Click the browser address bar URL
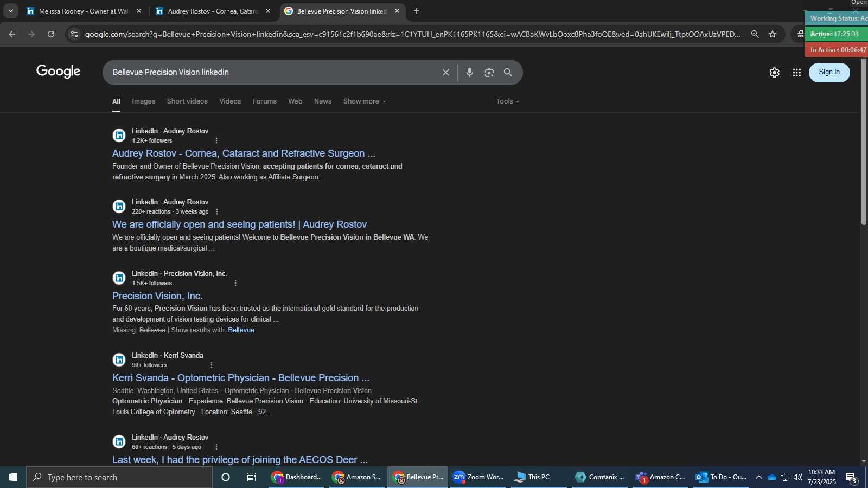The height and width of the screenshot is (488, 868). coord(412,34)
